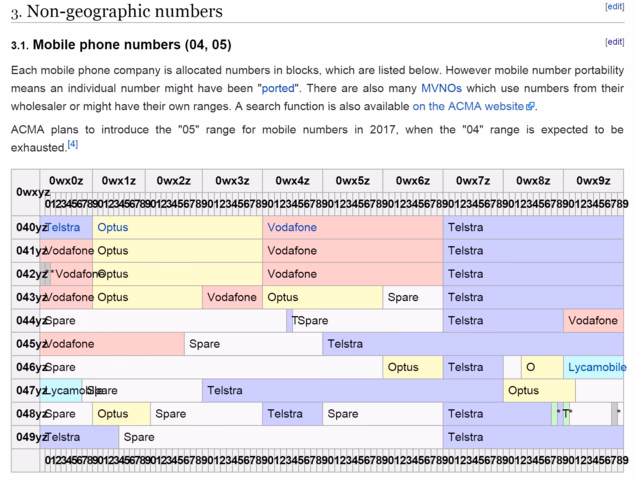Select the 0wx0z column header
This screenshot has width=636, height=480.
coord(66,181)
